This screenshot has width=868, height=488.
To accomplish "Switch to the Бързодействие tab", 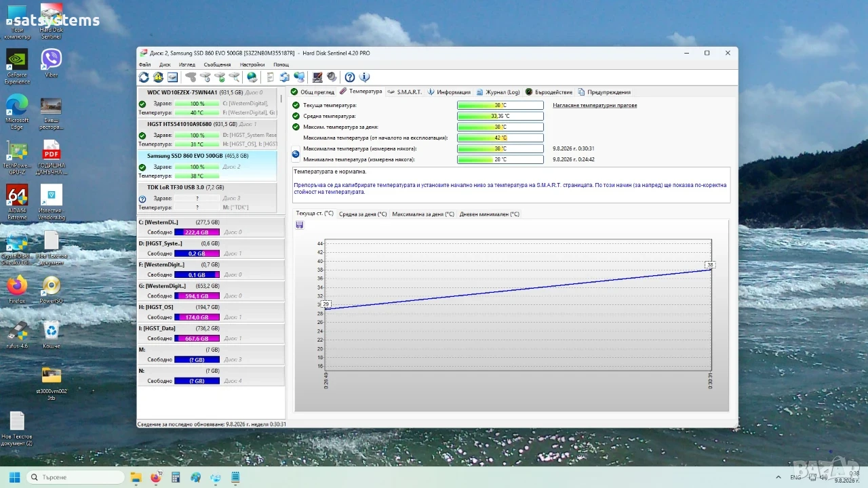I will coord(549,91).
